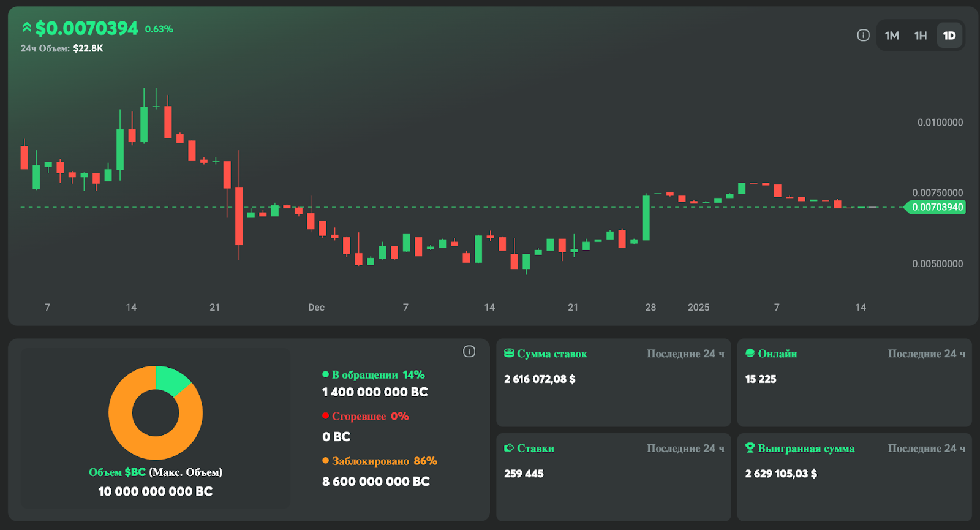Click the current price label 0.00703940
The image size is (980, 530).
pyautogui.click(x=937, y=207)
